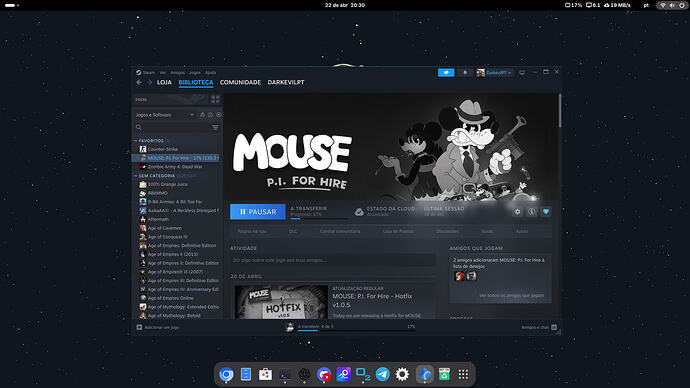Screen dimensions: 690x388
Task: Click the second friend avatar in wishlist box
Action: [x=471, y=276]
